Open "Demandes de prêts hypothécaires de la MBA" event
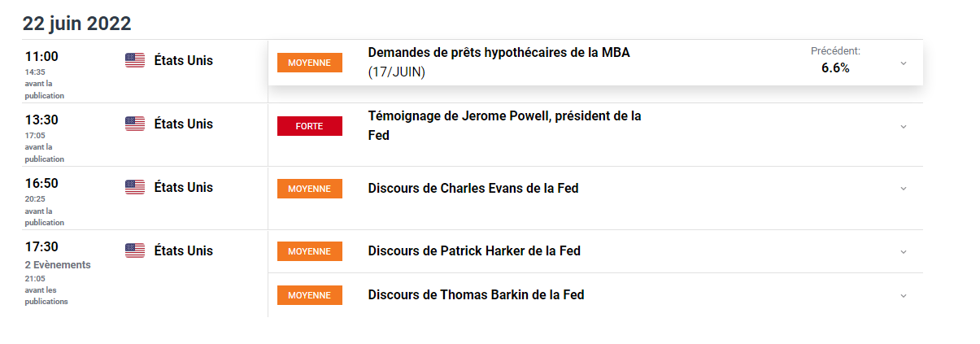 499,53
